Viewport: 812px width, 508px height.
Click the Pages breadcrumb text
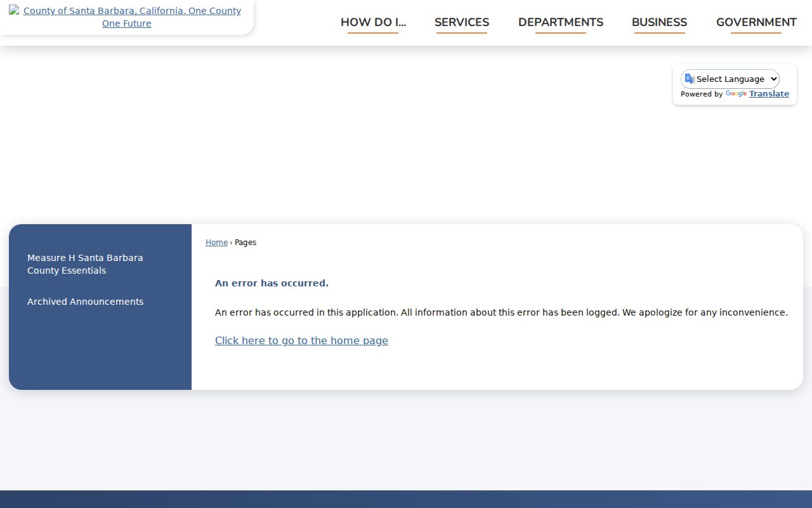click(x=246, y=243)
